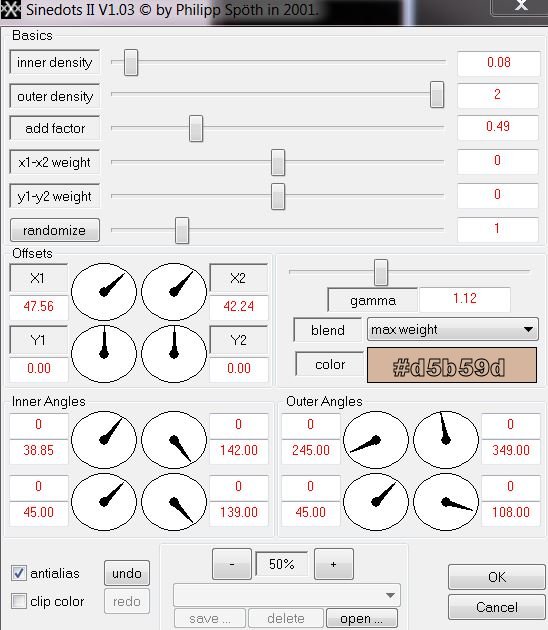Disable the antialias checkbox

coord(18,573)
